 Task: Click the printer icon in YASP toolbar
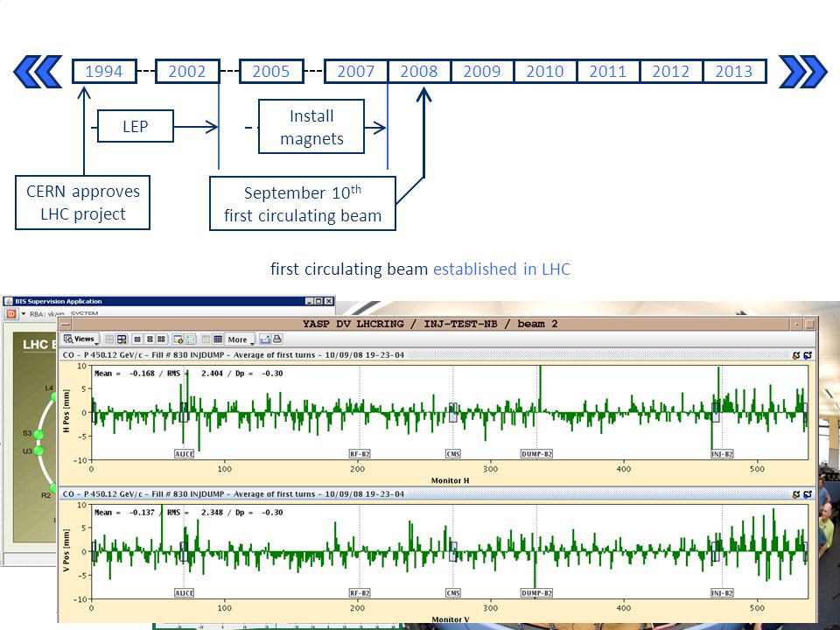pyautogui.click(x=277, y=339)
